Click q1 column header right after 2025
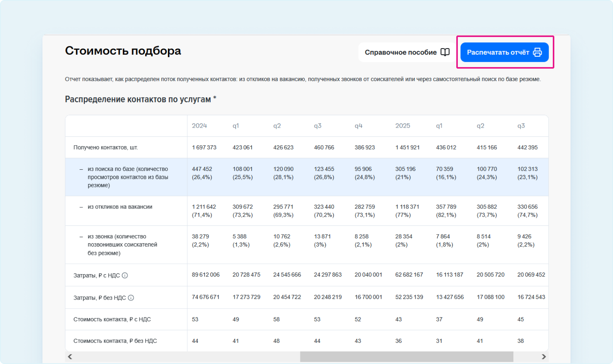The image size is (613, 364). click(x=439, y=126)
